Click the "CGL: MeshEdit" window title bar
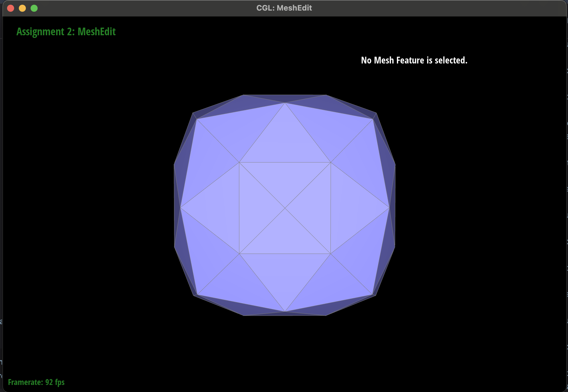The width and height of the screenshot is (568, 392). 284,8
